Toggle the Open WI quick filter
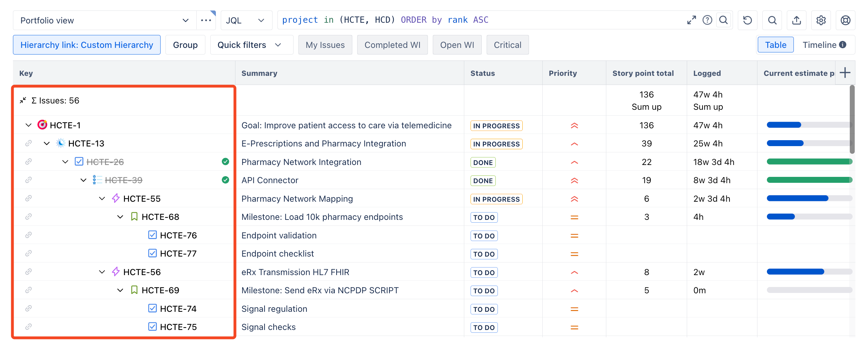The height and width of the screenshot is (345, 868). (457, 45)
